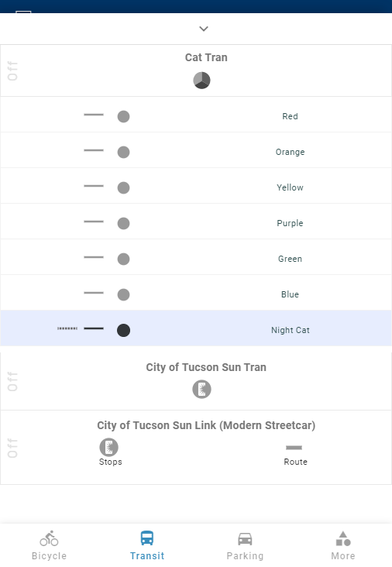Screen dimensions: 392x567
Task: Toggle the Cat Tran layer Off switch
Action: 12,71
